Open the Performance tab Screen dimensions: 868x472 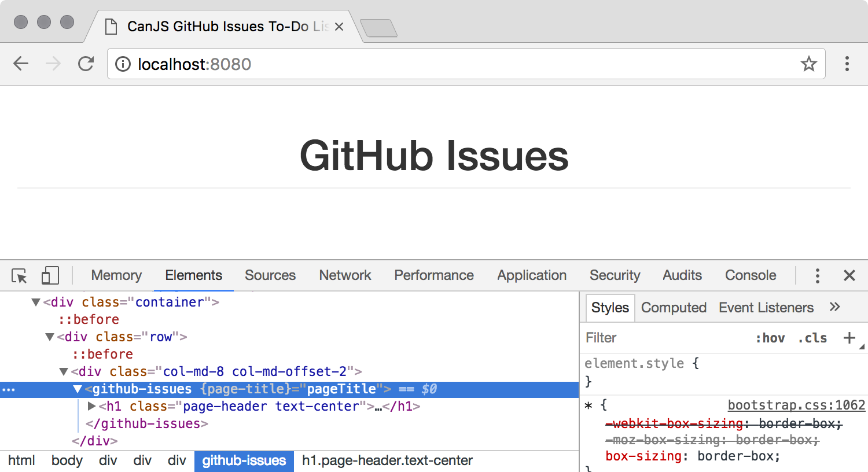tap(434, 275)
